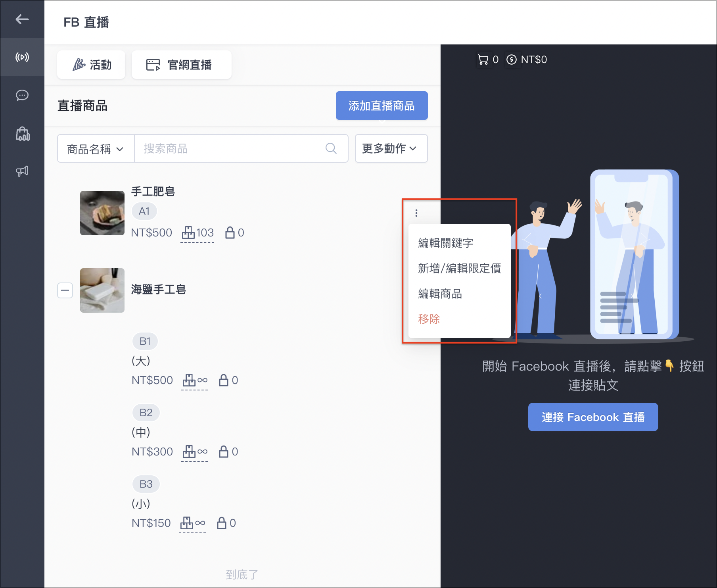Click the (大) variant label

tap(141, 361)
